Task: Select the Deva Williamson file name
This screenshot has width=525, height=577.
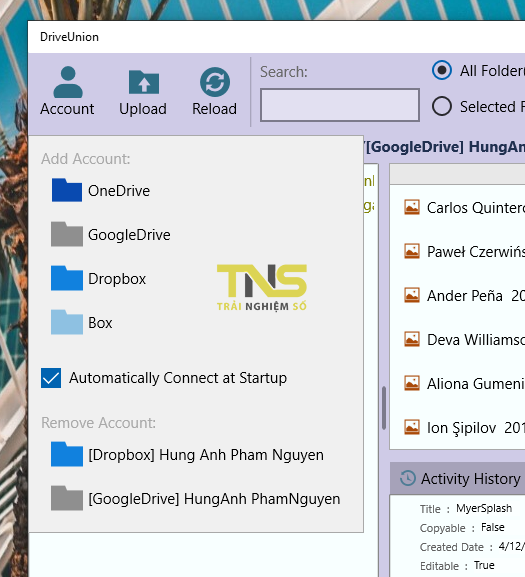Action: point(476,340)
